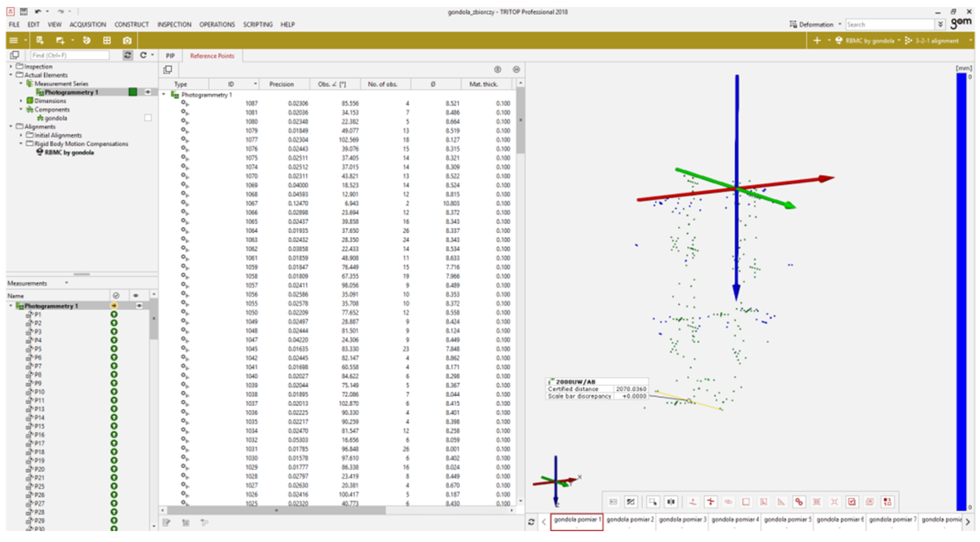Check the gondola component checkbox
The image size is (980, 542).
(148, 118)
